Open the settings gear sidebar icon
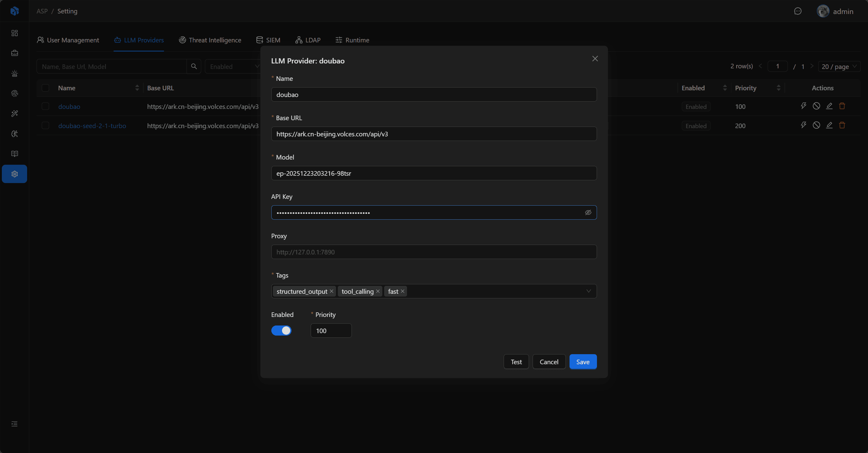 [x=15, y=174]
